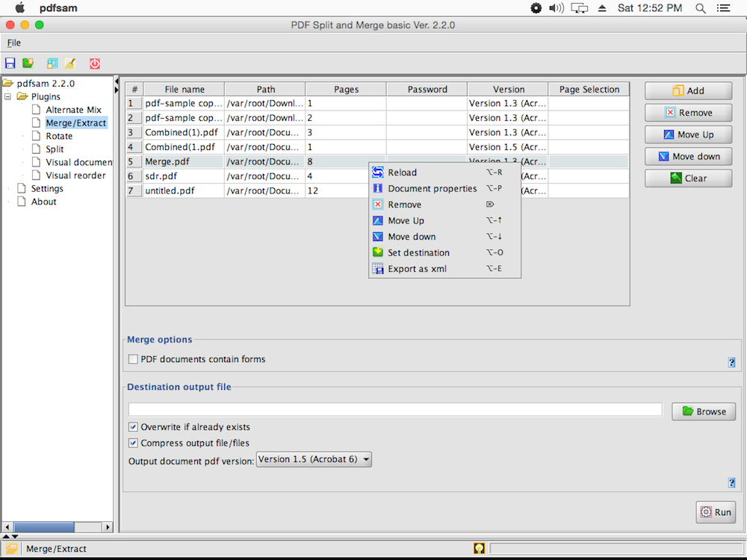747x560 pixels.
Task: Click the Move down button on the right
Action: pyautogui.click(x=689, y=156)
